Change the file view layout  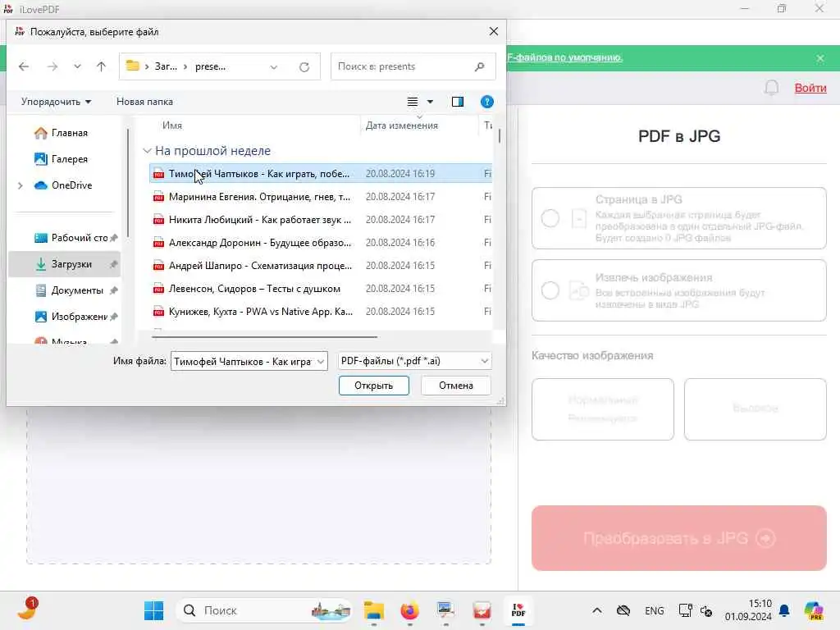click(413, 102)
